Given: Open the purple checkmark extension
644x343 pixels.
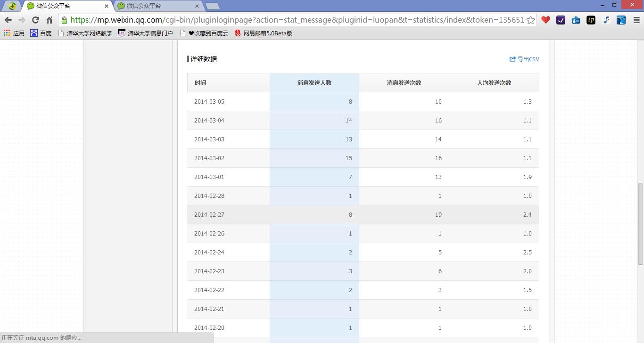Looking at the screenshot, I should [x=561, y=20].
